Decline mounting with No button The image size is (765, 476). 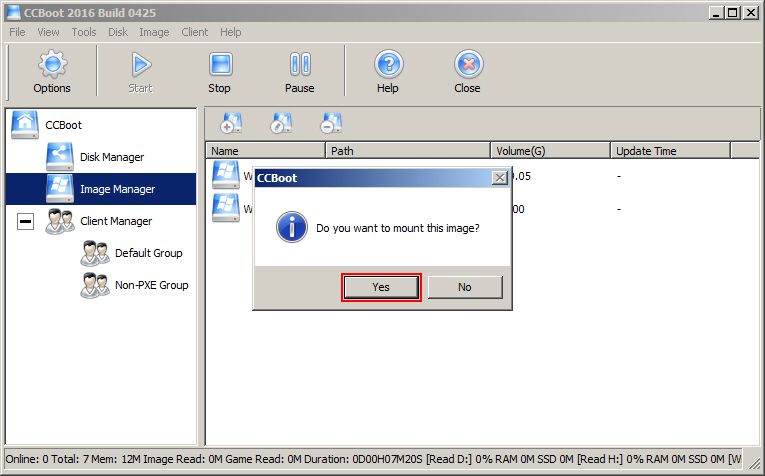(x=465, y=287)
